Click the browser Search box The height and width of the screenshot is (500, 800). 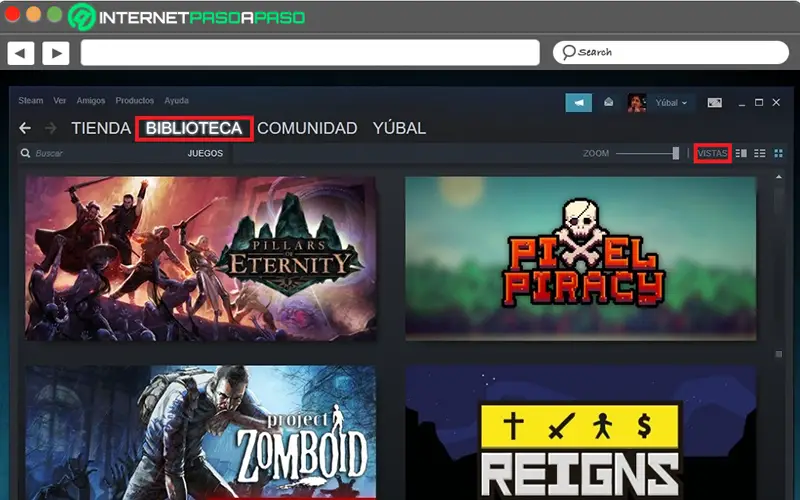671,53
